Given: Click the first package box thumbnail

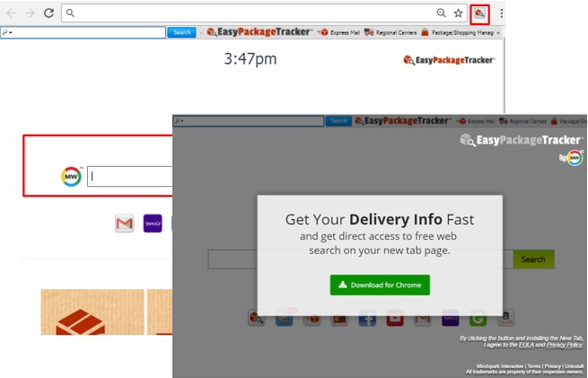Looking at the screenshot, I should pos(92,312).
